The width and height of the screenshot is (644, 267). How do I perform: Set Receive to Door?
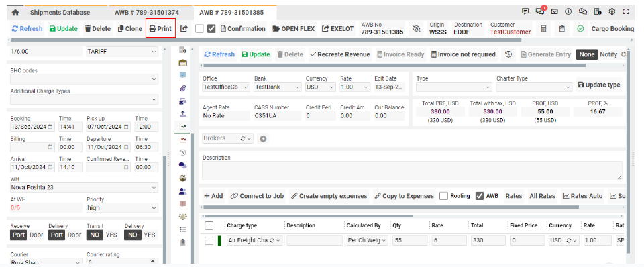(x=36, y=235)
